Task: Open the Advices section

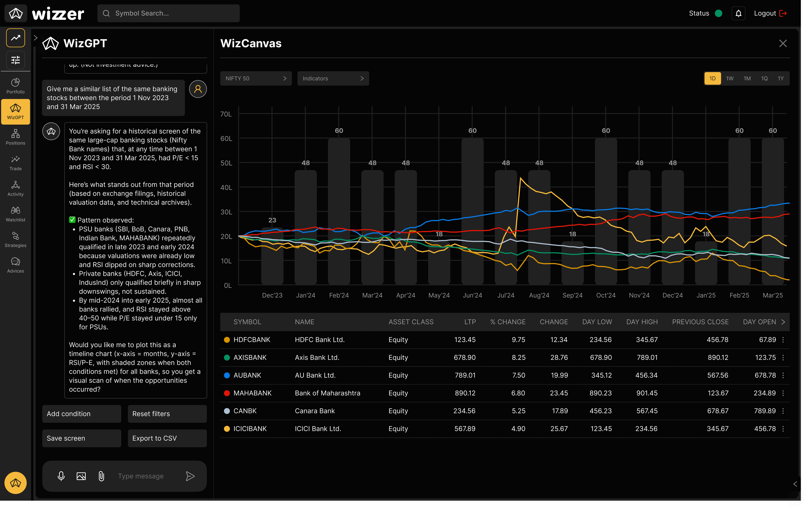Action: pyautogui.click(x=15, y=264)
